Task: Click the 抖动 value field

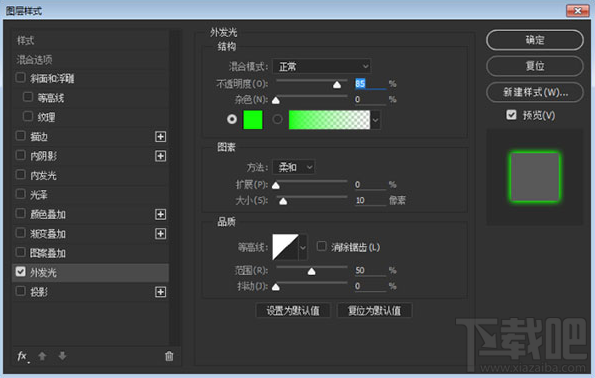Action: point(370,286)
